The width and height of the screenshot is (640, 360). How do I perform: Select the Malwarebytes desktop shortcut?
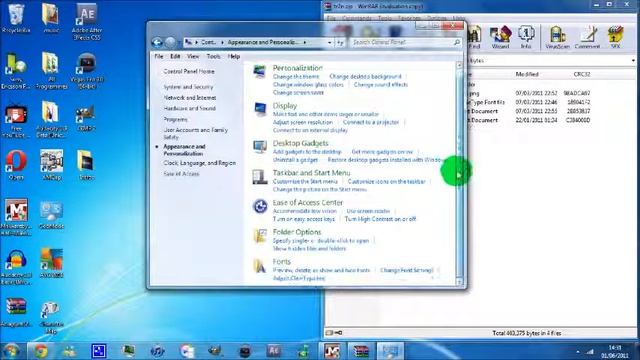tap(16, 217)
